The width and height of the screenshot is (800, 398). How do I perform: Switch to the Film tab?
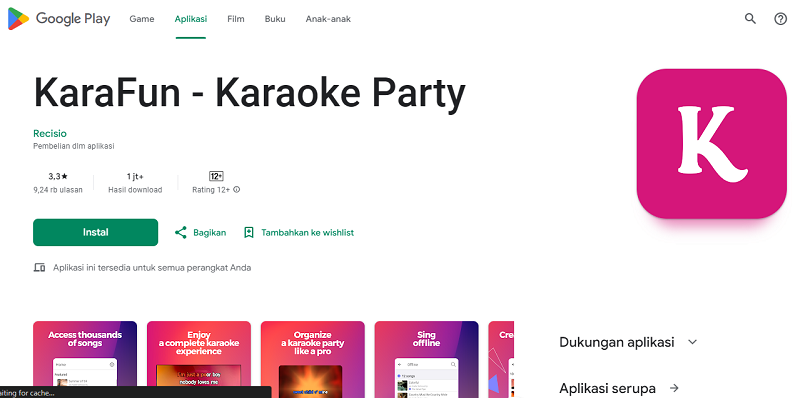[236, 19]
